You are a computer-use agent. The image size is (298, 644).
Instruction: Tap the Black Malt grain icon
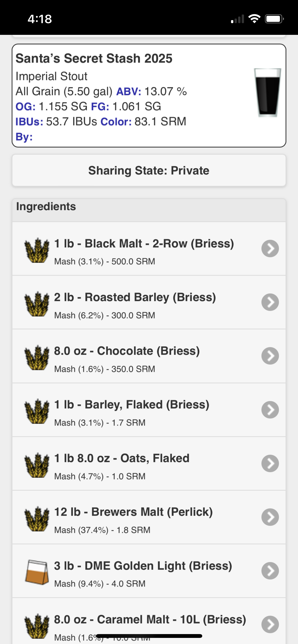37,250
